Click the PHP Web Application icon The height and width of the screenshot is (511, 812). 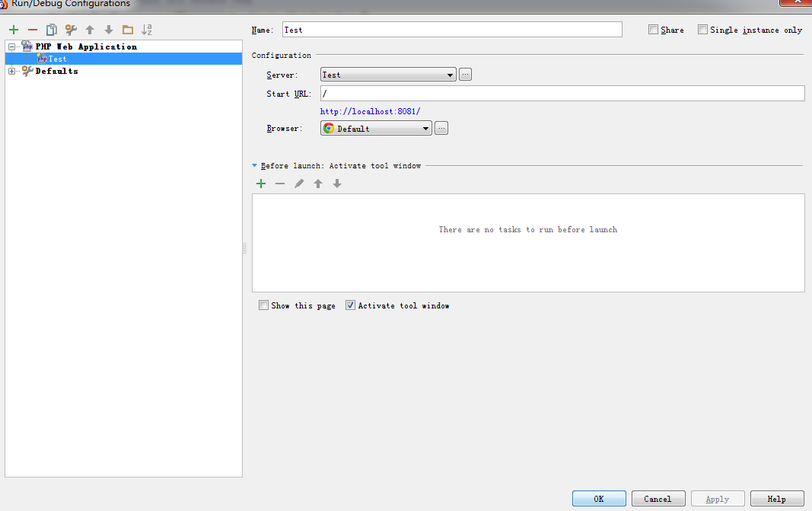tap(27, 46)
